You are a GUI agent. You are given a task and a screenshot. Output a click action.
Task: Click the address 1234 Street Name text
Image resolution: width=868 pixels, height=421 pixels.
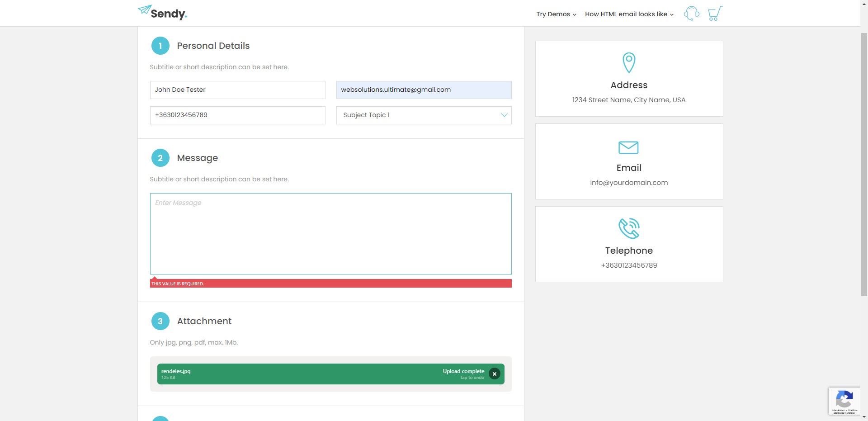click(x=629, y=100)
